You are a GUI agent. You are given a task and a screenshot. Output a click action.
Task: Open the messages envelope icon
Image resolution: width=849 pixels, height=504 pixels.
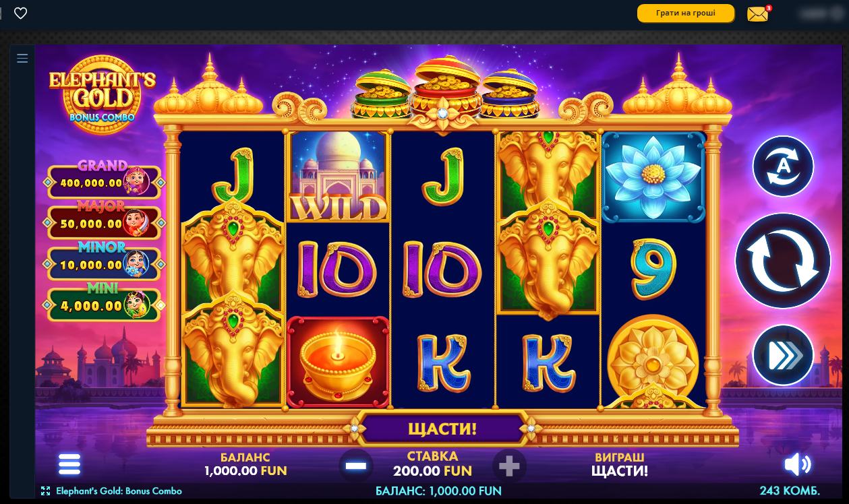click(x=758, y=13)
